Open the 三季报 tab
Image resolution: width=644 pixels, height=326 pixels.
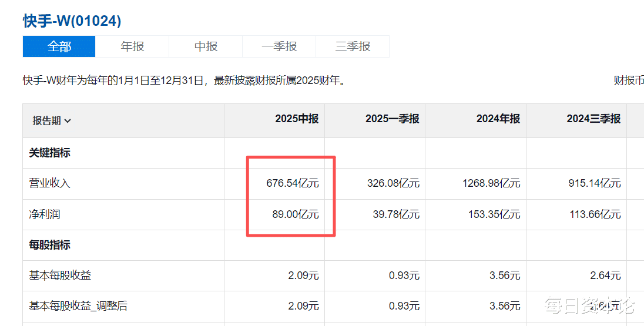(x=353, y=46)
